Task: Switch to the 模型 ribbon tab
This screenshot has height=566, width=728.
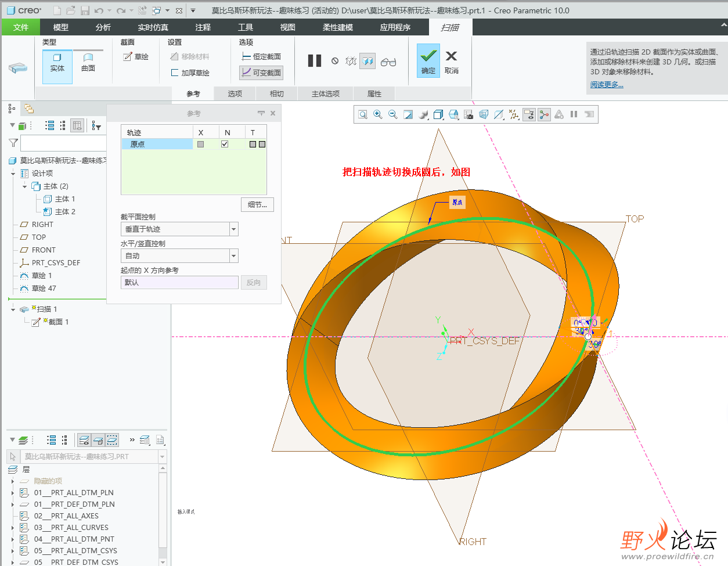Action: (x=60, y=27)
